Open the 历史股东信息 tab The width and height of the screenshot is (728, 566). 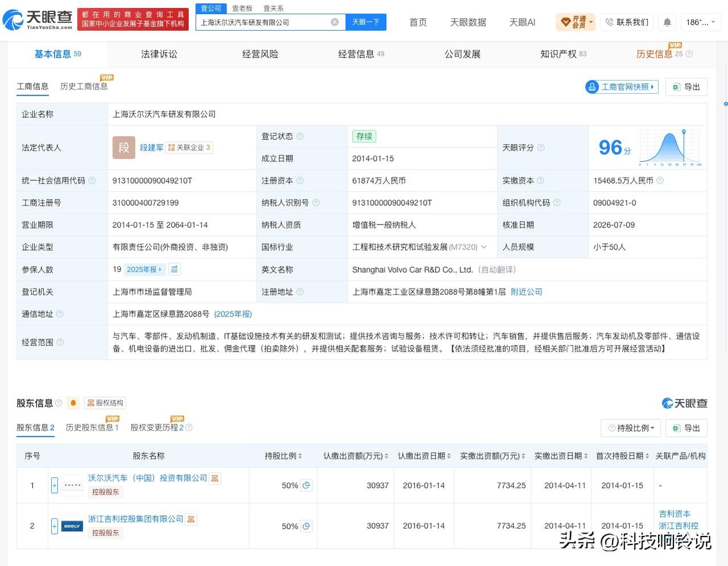tap(92, 427)
